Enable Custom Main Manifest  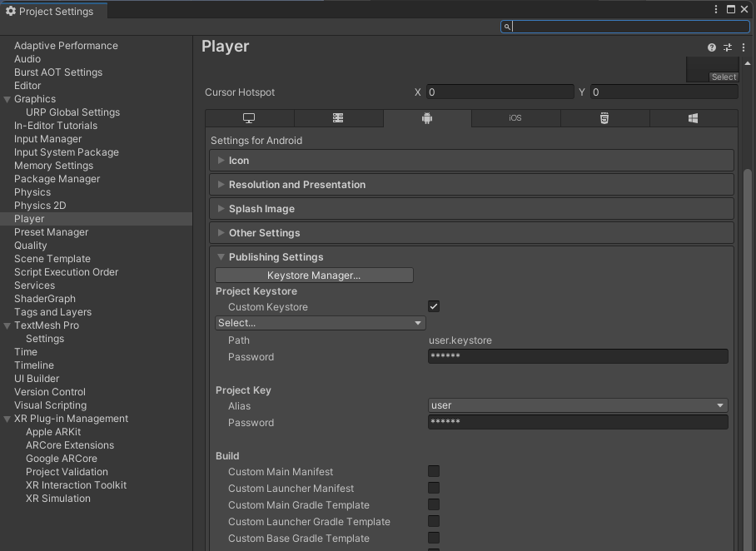434,471
